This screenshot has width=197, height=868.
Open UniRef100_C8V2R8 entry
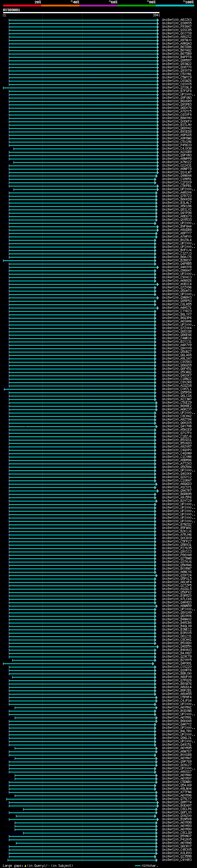(x=177, y=382)
